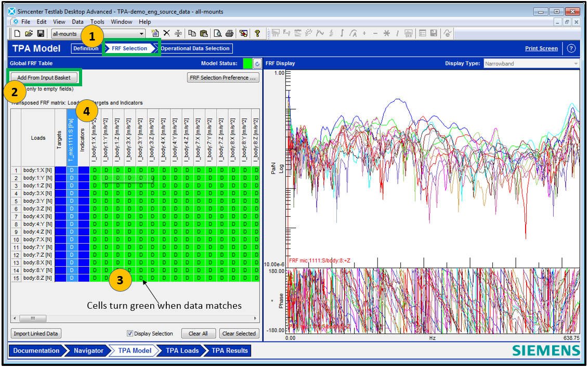The image size is (588, 368).
Task: Click the curve with 'e' icon
Action: tap(447, 33)
